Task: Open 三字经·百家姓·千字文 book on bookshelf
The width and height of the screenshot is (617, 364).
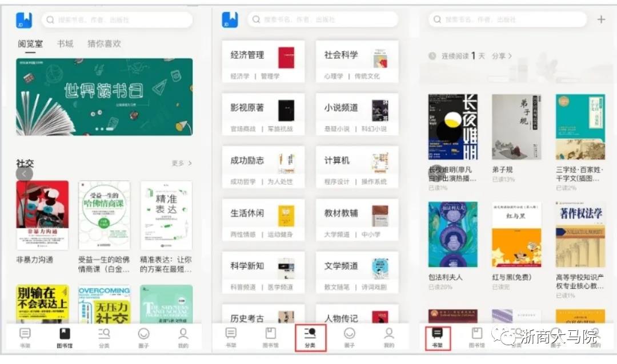Action: [x=580, y=127]
